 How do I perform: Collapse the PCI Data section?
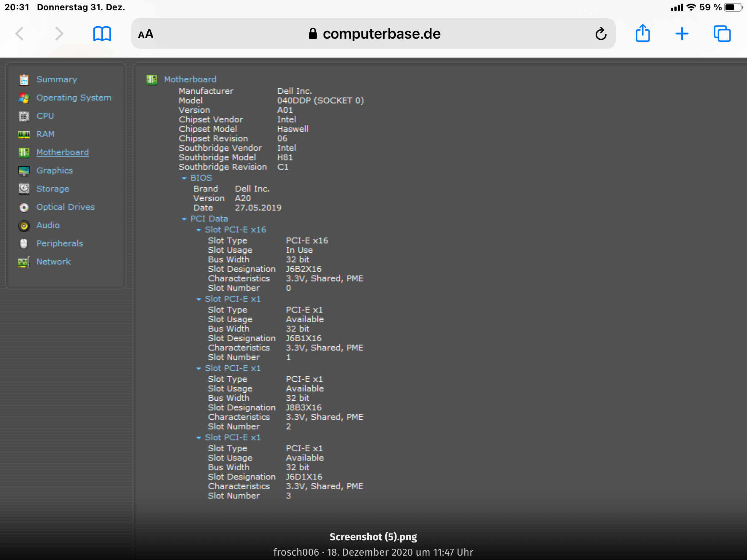184,219
